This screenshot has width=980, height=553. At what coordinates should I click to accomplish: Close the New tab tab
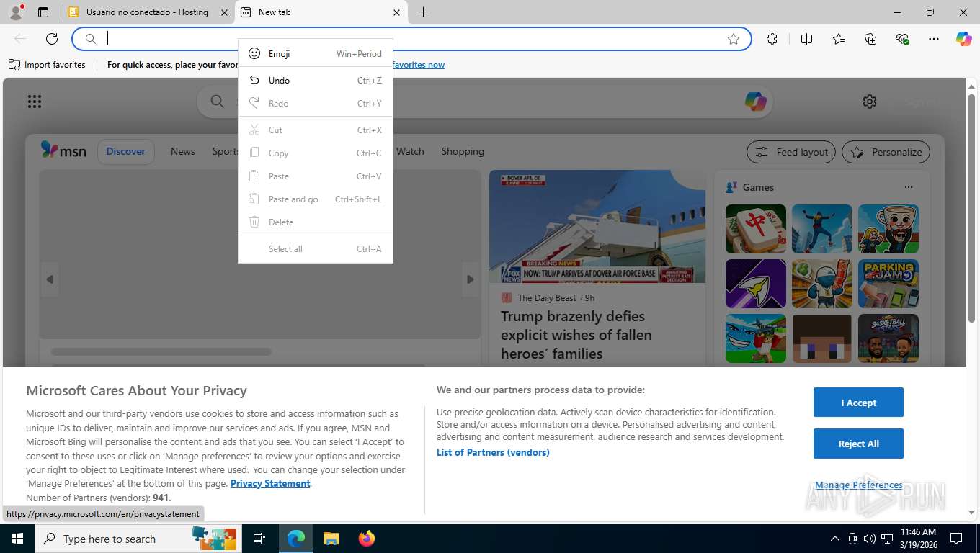click(x=396, y=12)
